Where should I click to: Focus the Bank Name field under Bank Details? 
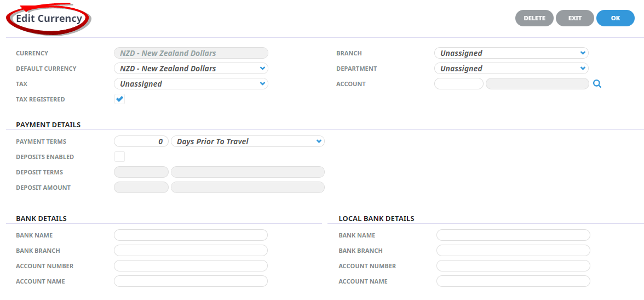pyautogui.click(x=191, y=235)
